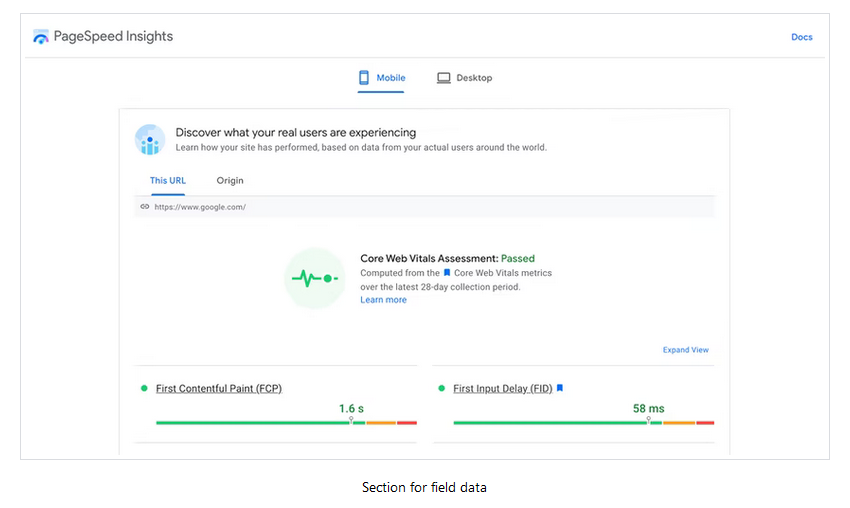
Task: Switch to the Mobile tab
Action: click(382, 78)
